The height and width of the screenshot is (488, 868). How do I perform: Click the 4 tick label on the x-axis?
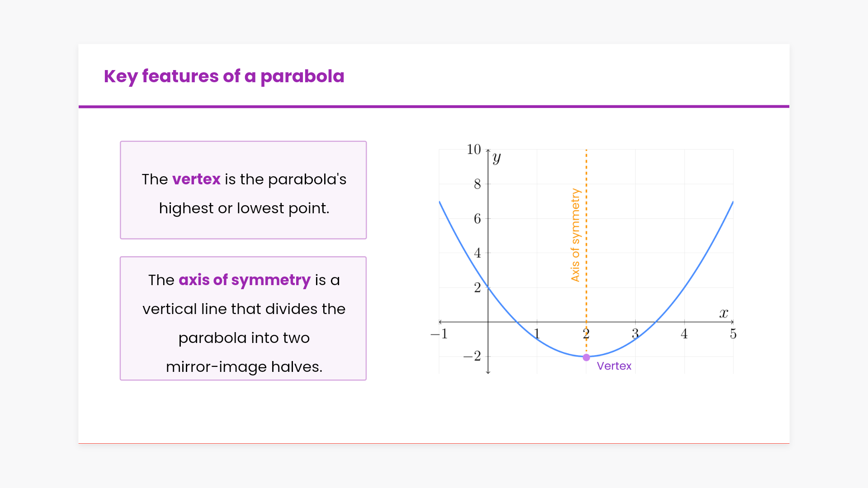click(684, 334)
